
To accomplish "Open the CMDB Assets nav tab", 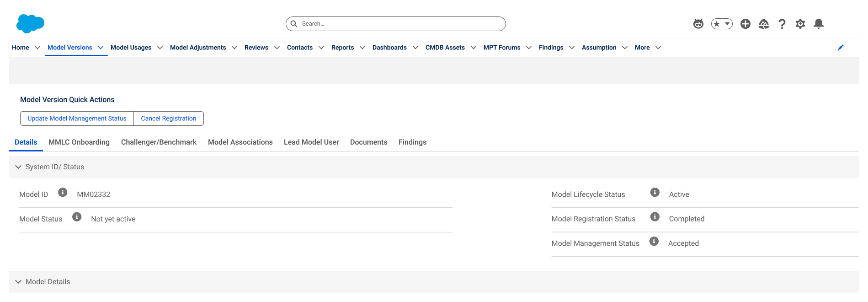I will tap(445, 48).
